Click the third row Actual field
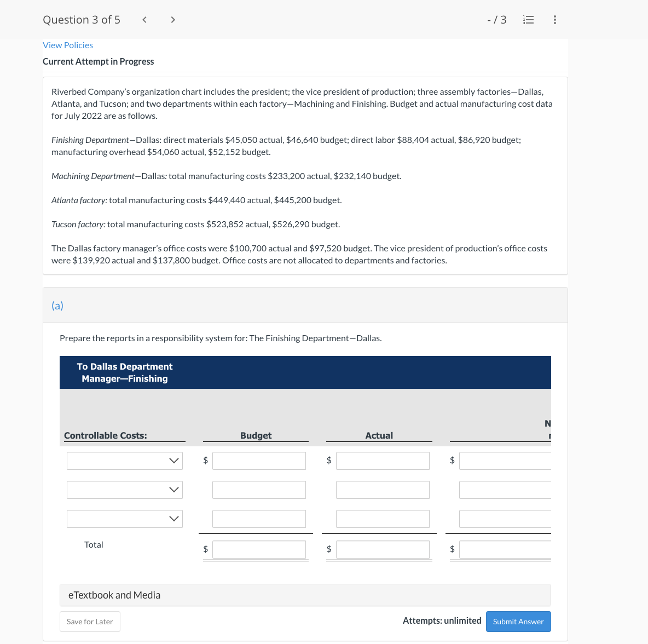 [x=382, y=519]
